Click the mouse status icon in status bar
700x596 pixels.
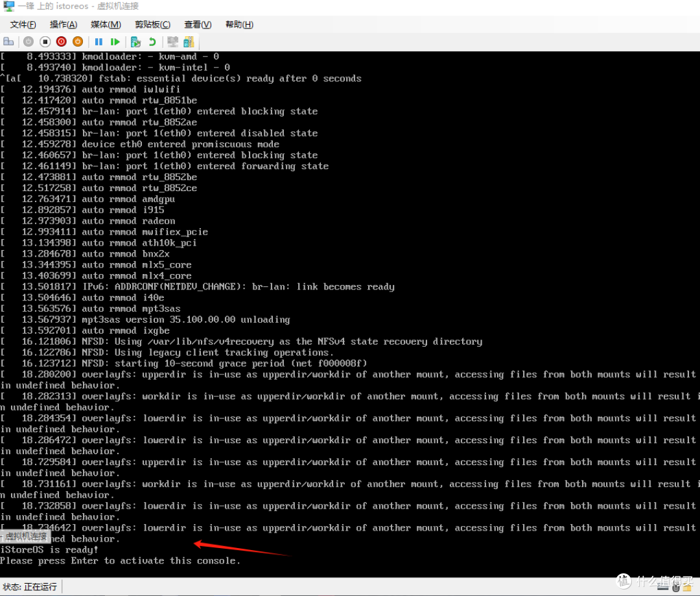click(676, 587)
